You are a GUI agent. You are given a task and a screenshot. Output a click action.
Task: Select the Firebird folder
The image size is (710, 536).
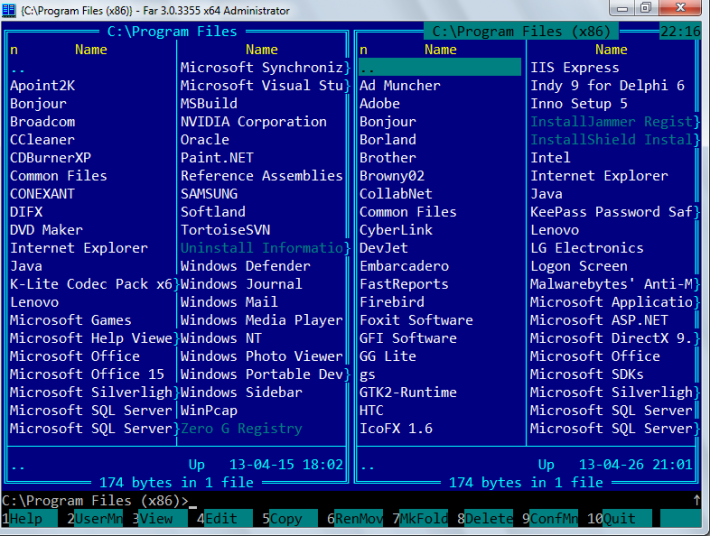392,302
